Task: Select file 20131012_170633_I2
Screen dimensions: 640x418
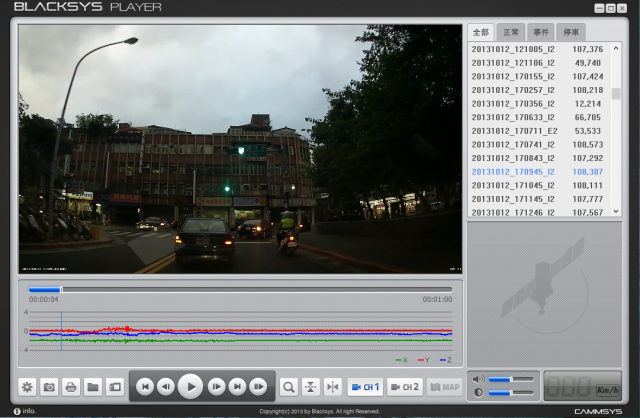Action: (540, 117)
